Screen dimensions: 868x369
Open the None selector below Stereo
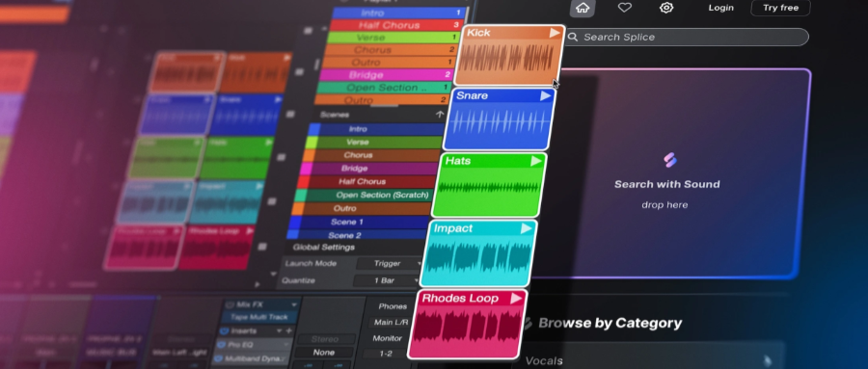pos(323,353)
